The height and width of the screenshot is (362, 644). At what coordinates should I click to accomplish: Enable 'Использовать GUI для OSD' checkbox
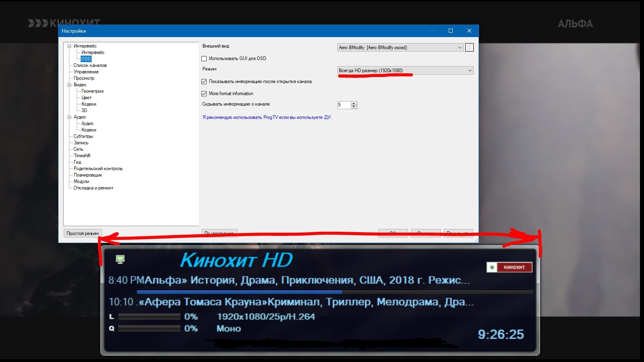204,59
